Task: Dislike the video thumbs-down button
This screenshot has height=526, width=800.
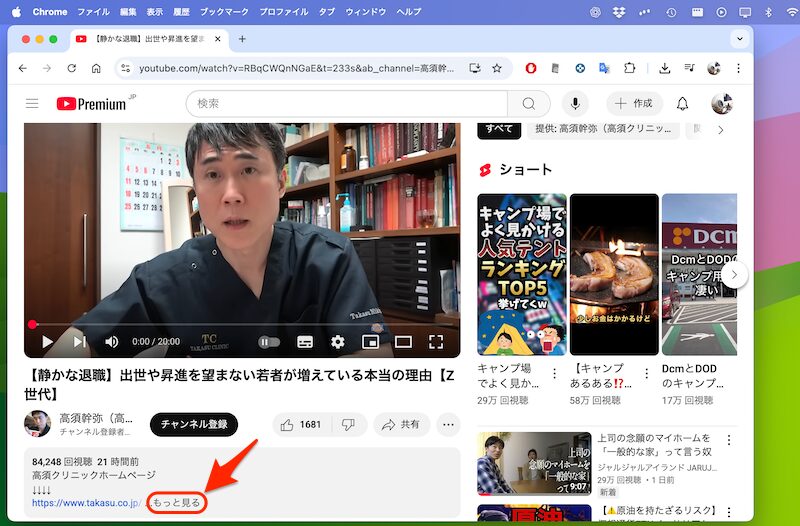Action: 349,424
